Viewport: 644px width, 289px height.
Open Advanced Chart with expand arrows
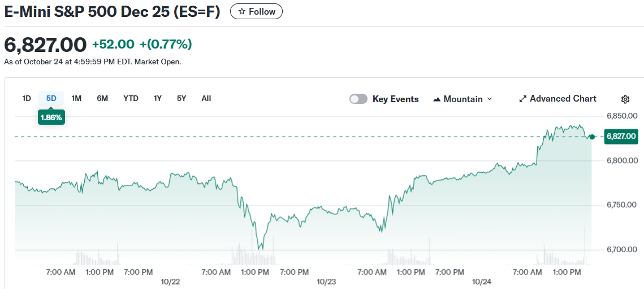coord(557,99)
